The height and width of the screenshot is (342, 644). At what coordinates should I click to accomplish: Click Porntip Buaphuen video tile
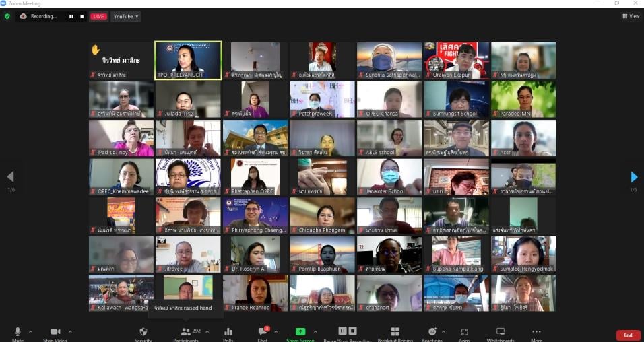[x=323, y=254]
